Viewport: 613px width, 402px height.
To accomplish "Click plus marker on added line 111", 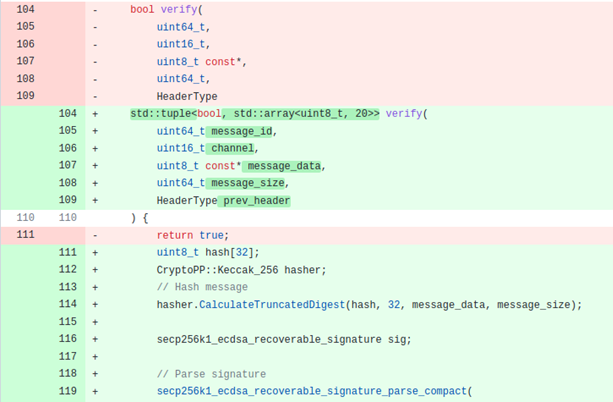I will 95,253.
